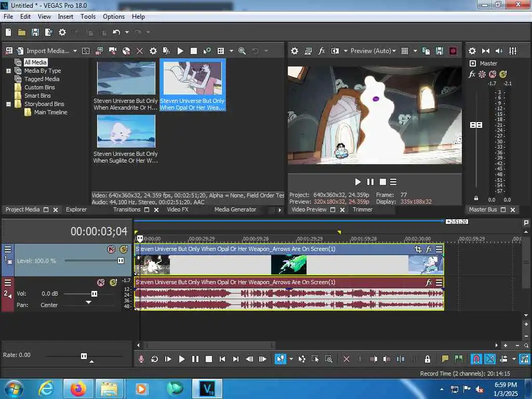532x399 pixels.
Task: Switch to the Explorer tab
Action: (x=76, y=210)
